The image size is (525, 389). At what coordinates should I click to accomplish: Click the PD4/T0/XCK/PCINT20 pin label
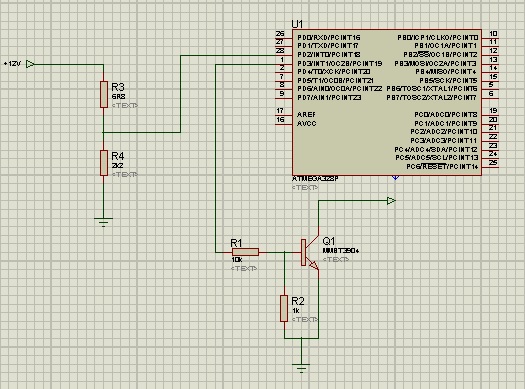click(x=334, y=72)
